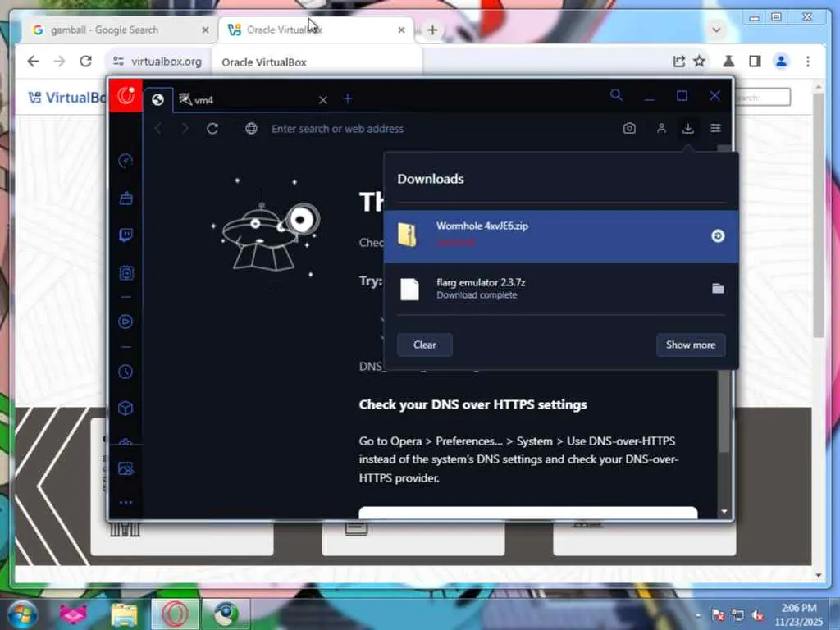
Task: Click the Chrome page vertical scrollbar
Action: tap(818, 214)
